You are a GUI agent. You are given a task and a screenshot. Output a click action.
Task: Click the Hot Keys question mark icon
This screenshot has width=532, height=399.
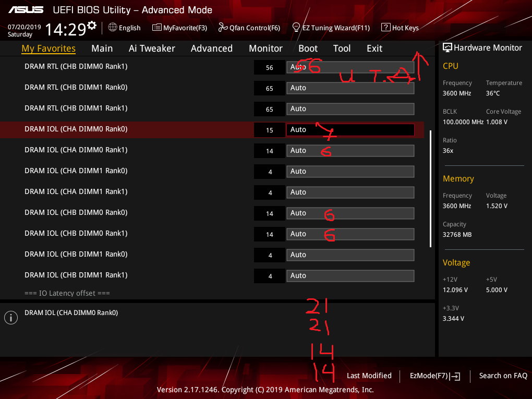click(386, 27)
